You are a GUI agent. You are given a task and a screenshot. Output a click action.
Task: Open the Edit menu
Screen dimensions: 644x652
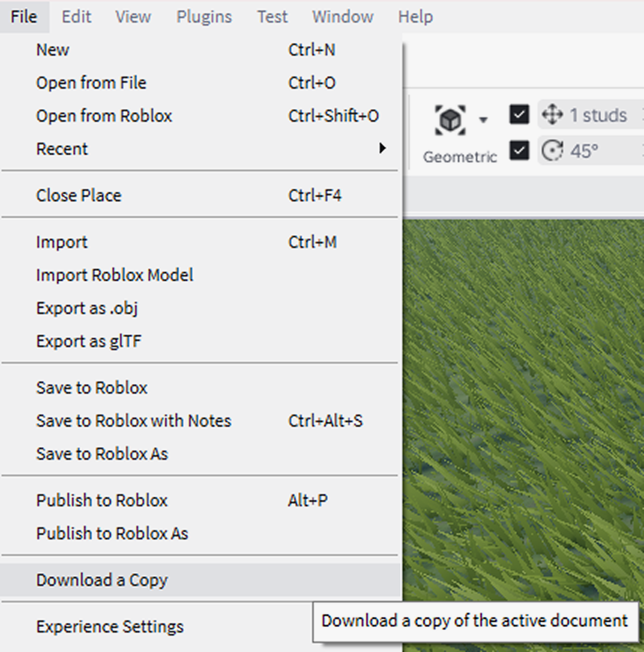tap(76, 16)
